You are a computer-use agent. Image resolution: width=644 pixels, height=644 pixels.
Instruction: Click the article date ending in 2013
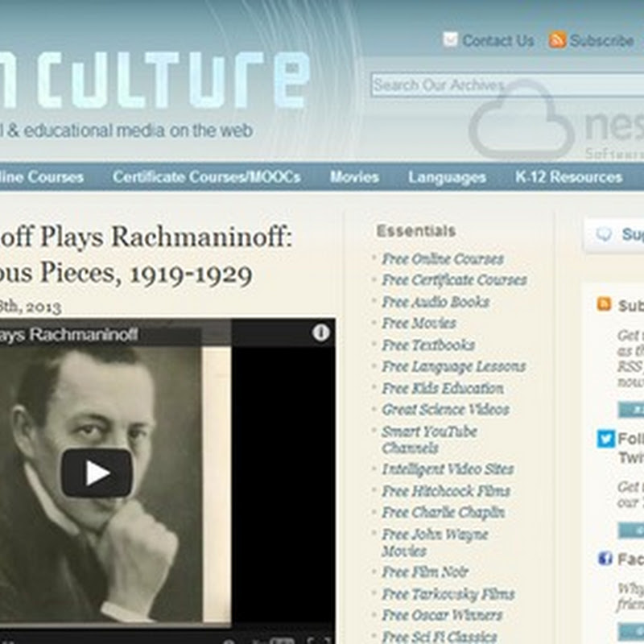[31, 308]
